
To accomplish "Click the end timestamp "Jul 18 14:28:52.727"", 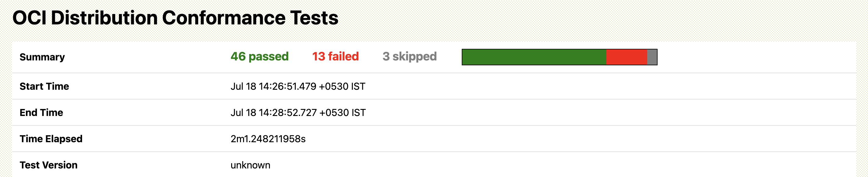I will [274, 113].
